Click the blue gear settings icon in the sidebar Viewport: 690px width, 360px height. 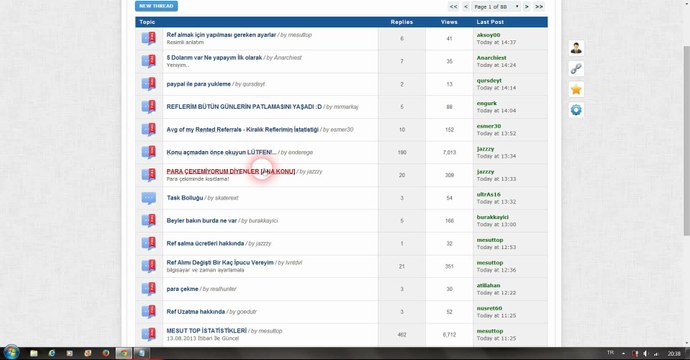tap(576, 110)
